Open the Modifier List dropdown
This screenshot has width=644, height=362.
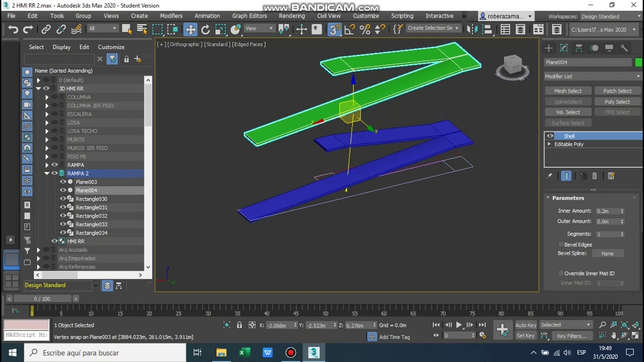593,76
